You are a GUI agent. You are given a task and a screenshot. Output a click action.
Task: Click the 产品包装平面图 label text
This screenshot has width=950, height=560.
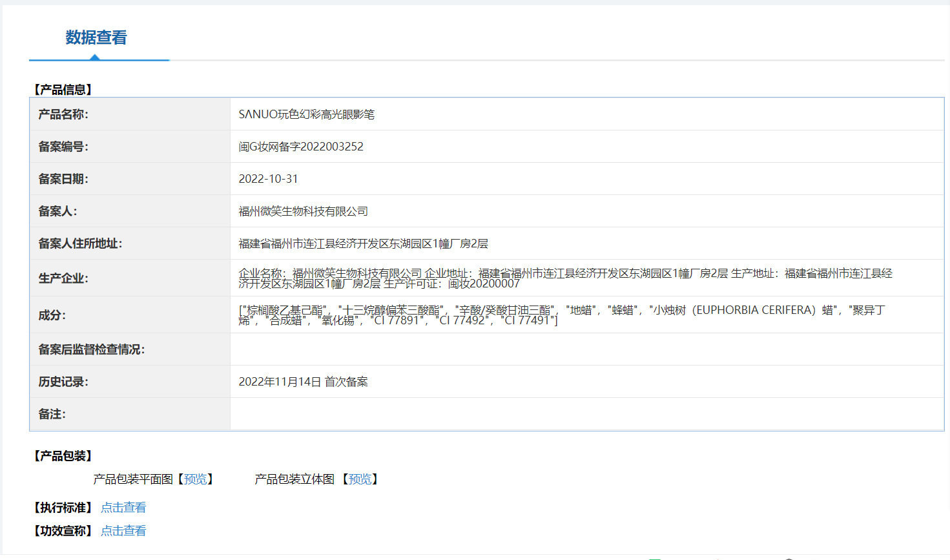tap(133, 479)
